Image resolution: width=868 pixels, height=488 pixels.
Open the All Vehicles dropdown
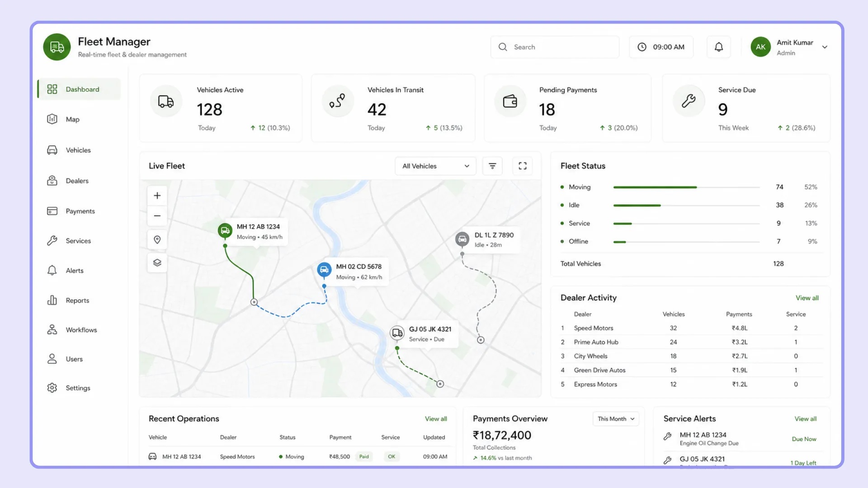click(436, 166)
